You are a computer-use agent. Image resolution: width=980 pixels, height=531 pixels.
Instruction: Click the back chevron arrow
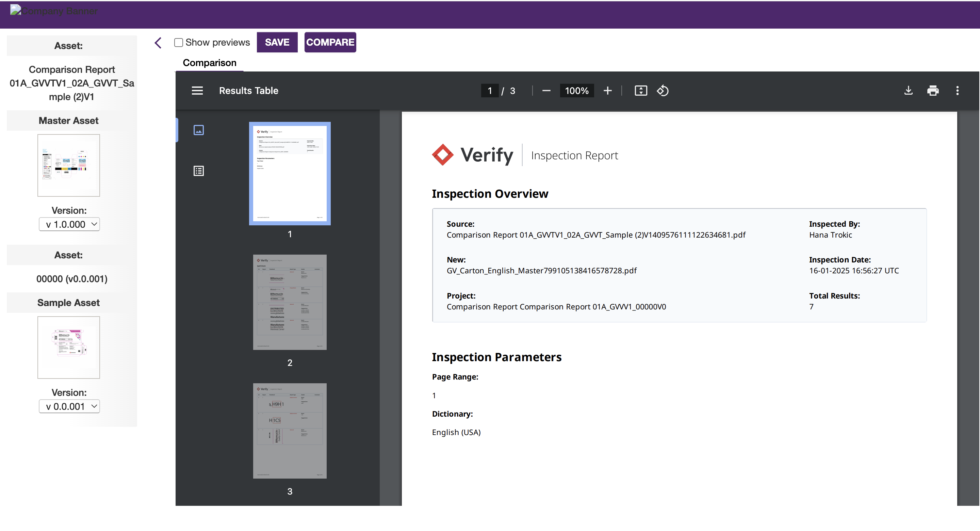tap(158, 43)
